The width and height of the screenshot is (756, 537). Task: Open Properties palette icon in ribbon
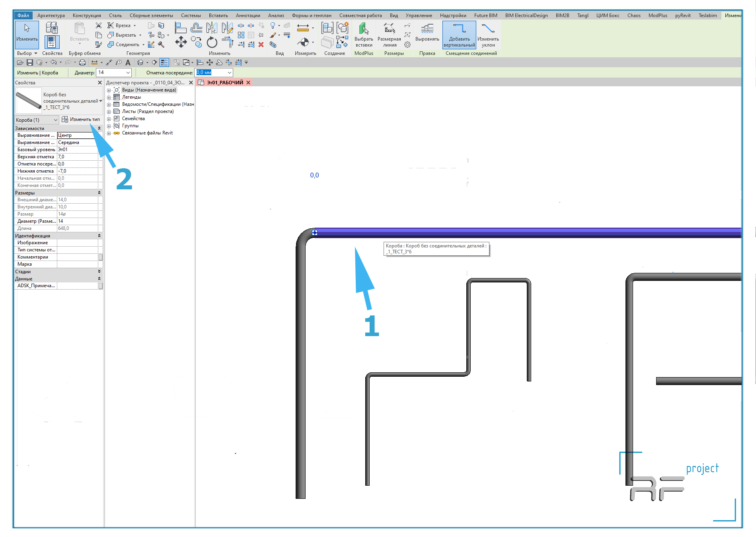52,42
